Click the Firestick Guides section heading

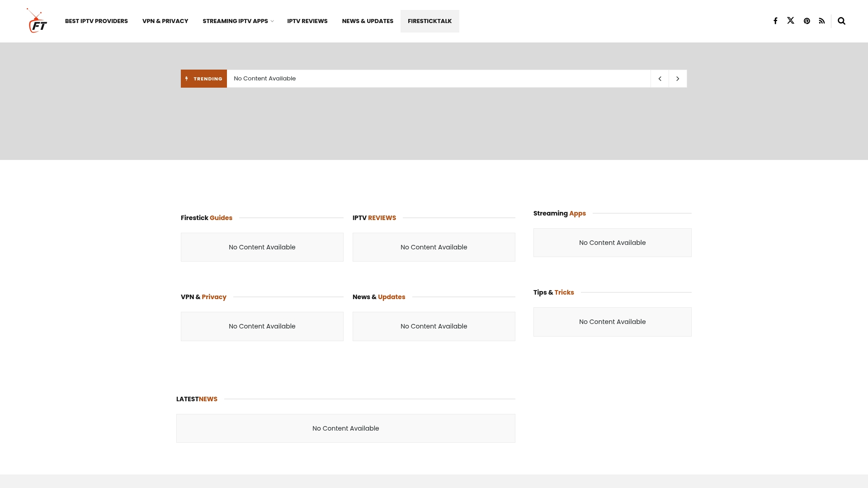click(x=207, y=218)
